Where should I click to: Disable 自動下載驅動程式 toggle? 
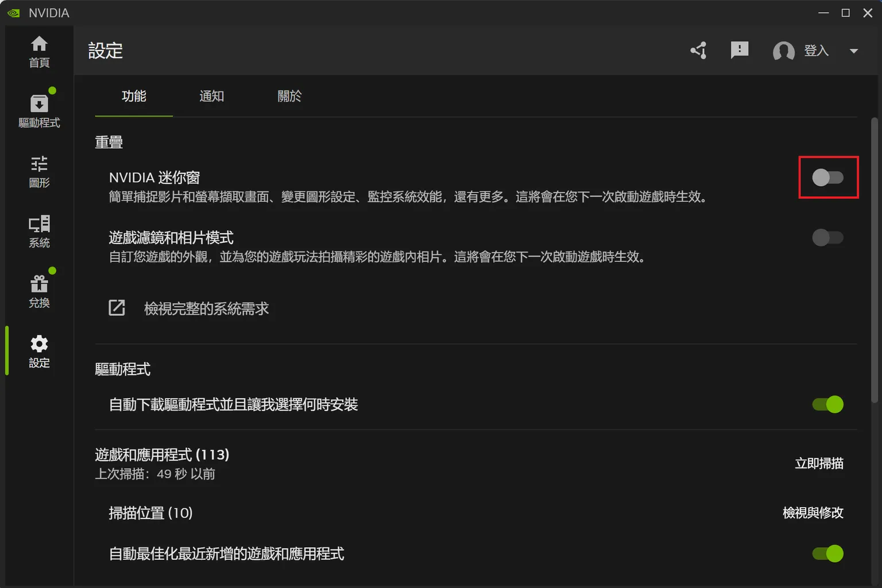coord(827,404)
